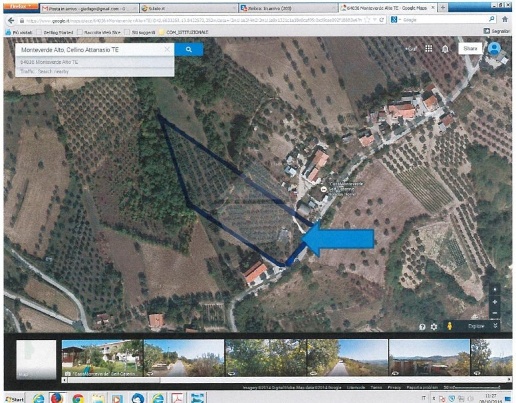Open the COM_ISTITUZIONALE bookmark folder
This screenshot has width=516, height=403.
click(184, 32)
